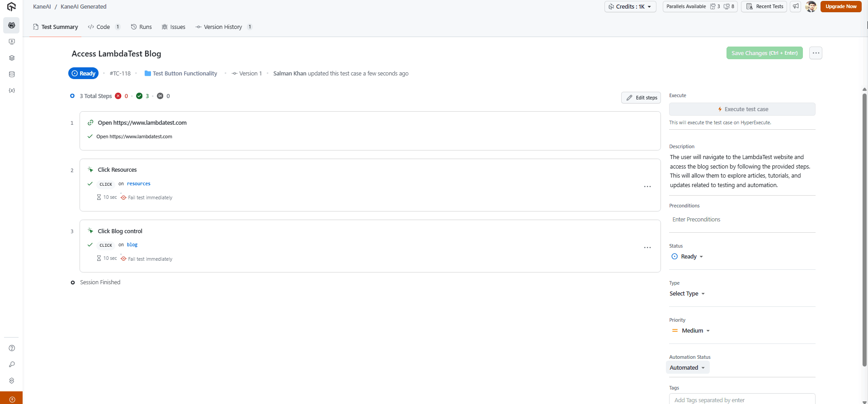Click the Execute test case button

coord(742,109)
